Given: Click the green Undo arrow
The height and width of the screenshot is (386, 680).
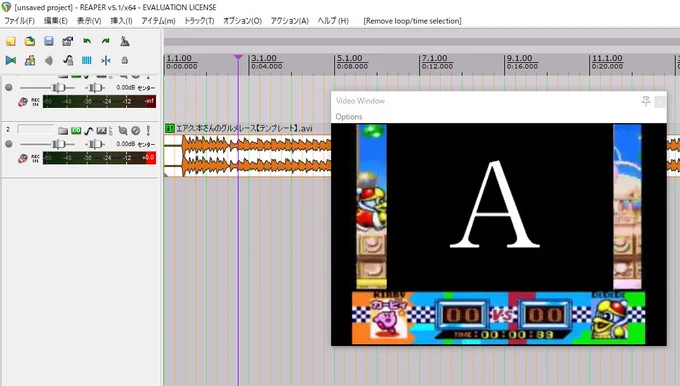Looking at the screenshot, I should pos(87,41).
